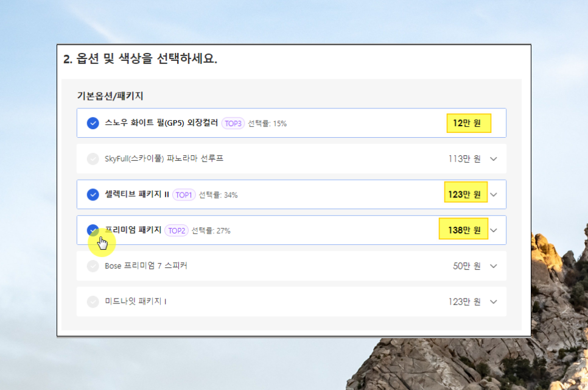Click 123만 원 price of 미드나잇 패키지 I
The width and height of the screenshot is (588, 390).
pos(464,302)
